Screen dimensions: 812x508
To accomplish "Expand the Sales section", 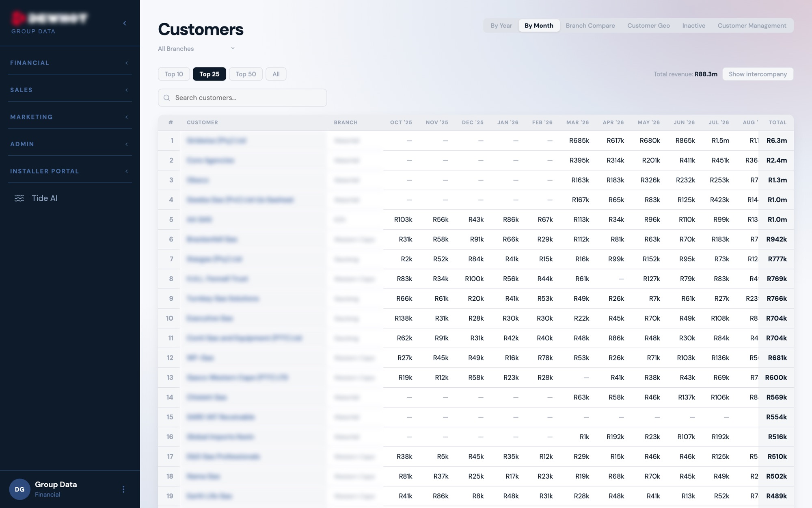I will pos(70,90).
